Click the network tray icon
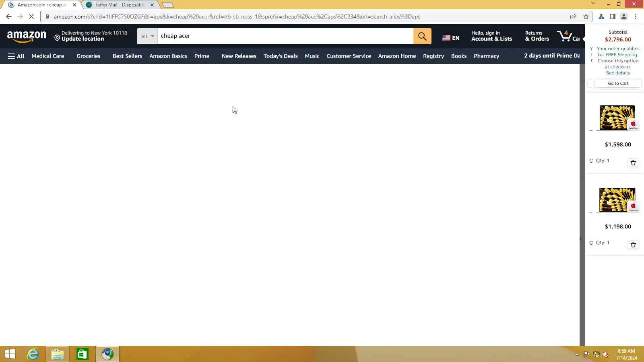 point(596,354)
